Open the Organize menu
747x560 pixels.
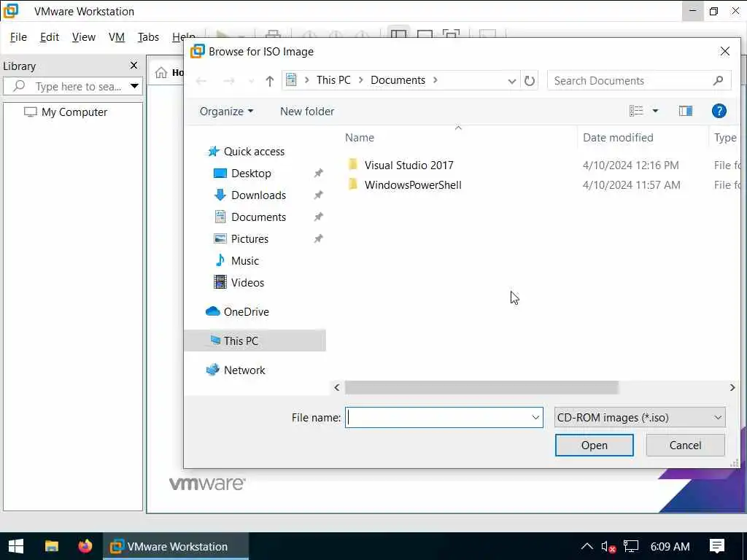coord(226,112)
